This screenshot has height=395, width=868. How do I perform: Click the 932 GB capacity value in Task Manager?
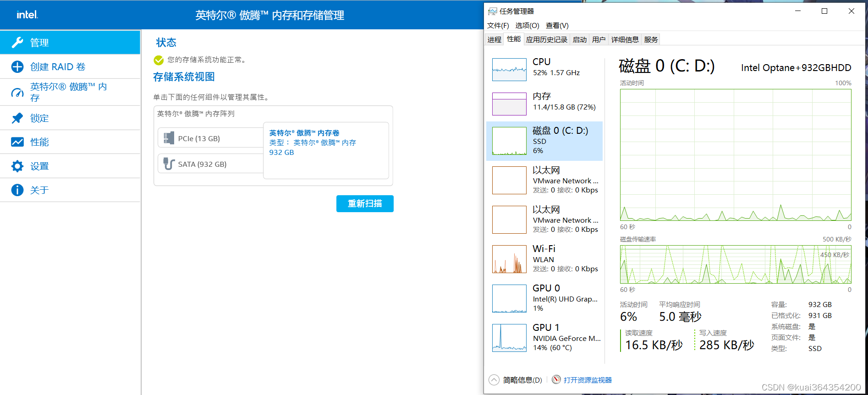click(820, 305)
